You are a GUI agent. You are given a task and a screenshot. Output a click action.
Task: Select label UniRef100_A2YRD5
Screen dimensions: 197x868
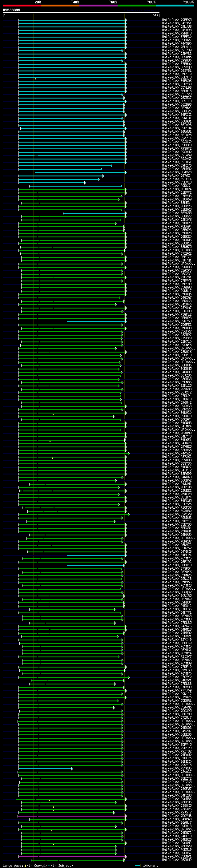click(x=177, y=768)
